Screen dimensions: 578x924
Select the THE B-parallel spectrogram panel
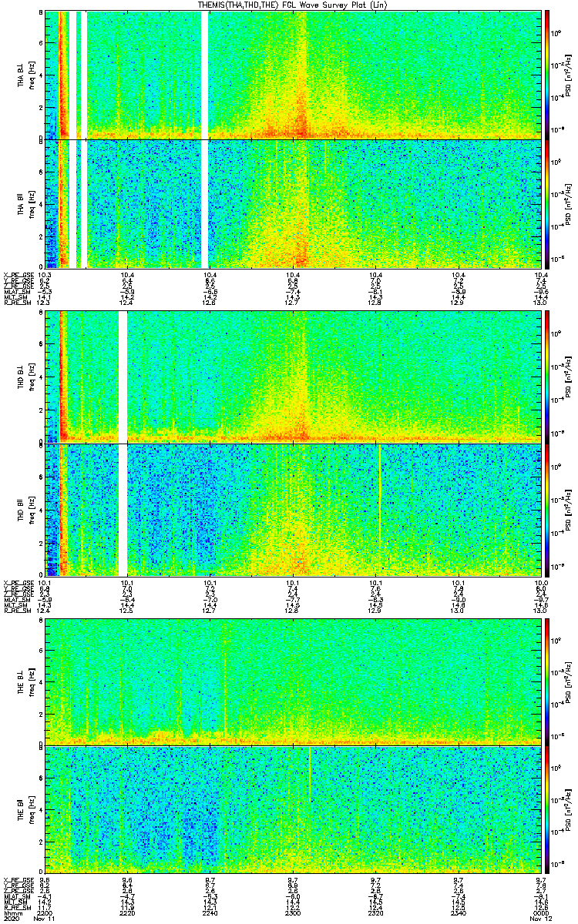(293, 811)
